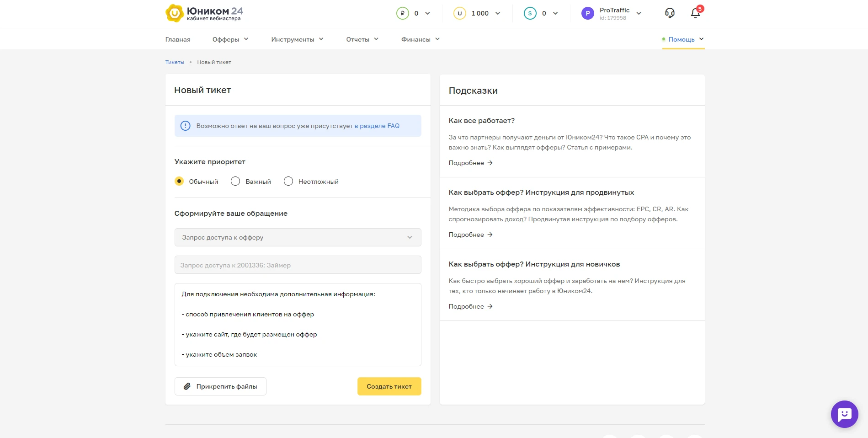Click Как выбрать оффер? Инструкция для продвинутых

point(542,192)
